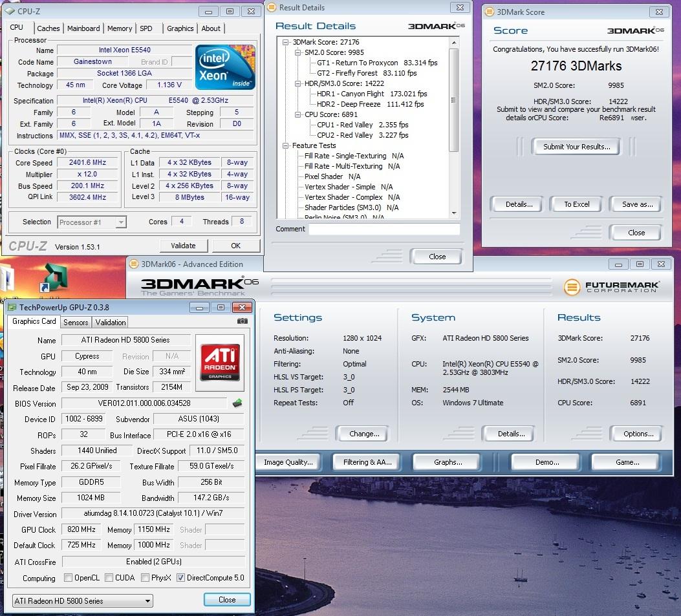
Task: Switch to the Mainboard tab in CPU-Z
Action: click(83, 28)
